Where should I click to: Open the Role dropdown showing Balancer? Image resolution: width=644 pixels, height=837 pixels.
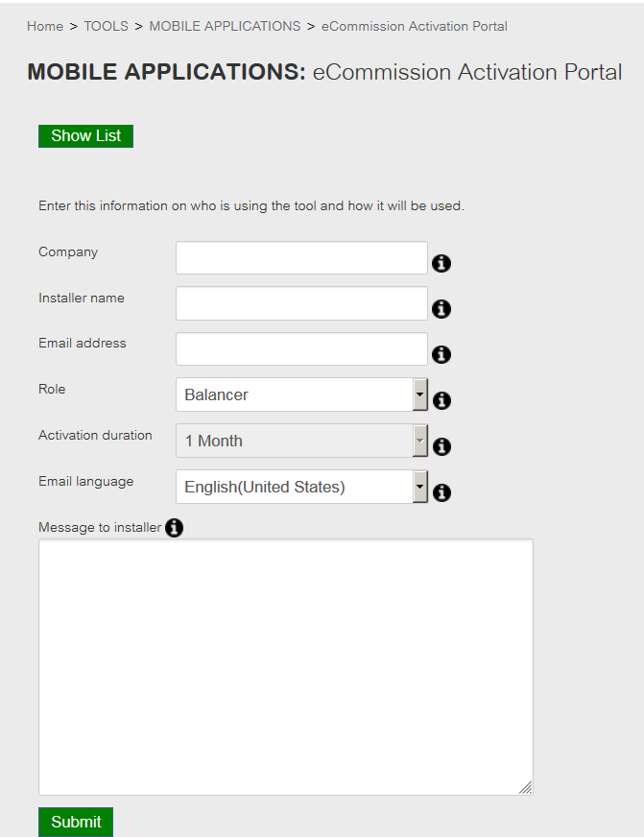tap(301, 395)
